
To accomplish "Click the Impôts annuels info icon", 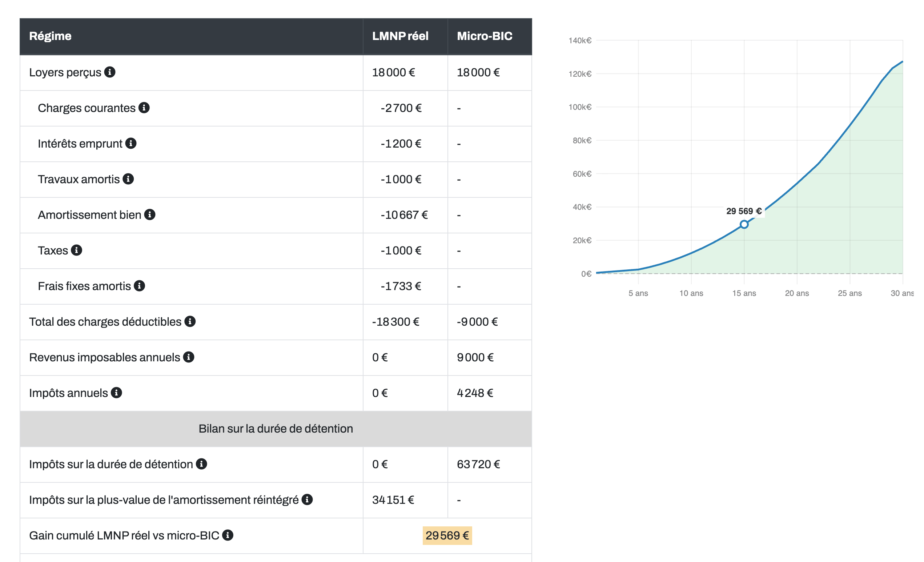I will [117, 393].
